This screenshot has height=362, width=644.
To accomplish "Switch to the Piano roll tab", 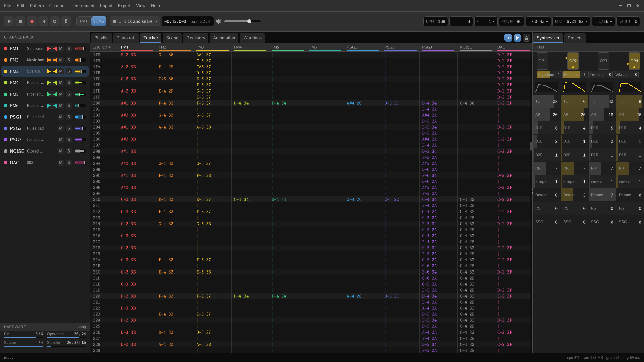I will tap(126, 38).
